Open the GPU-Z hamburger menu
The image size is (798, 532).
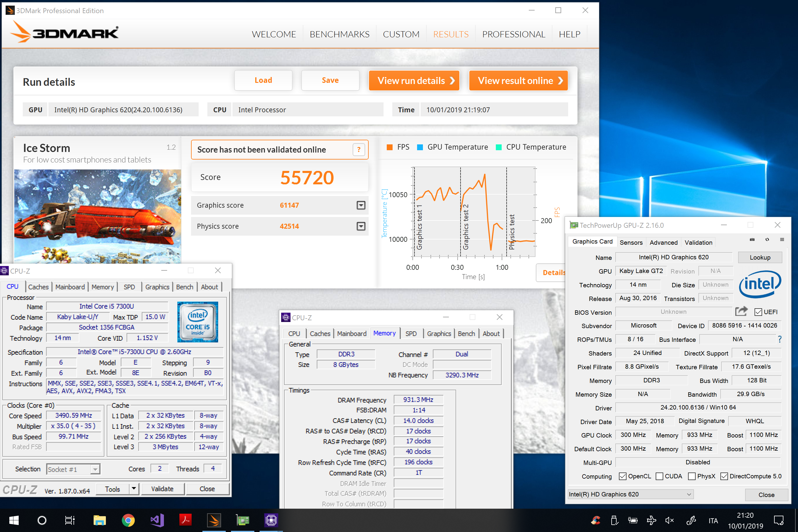(x=782, y=240)
